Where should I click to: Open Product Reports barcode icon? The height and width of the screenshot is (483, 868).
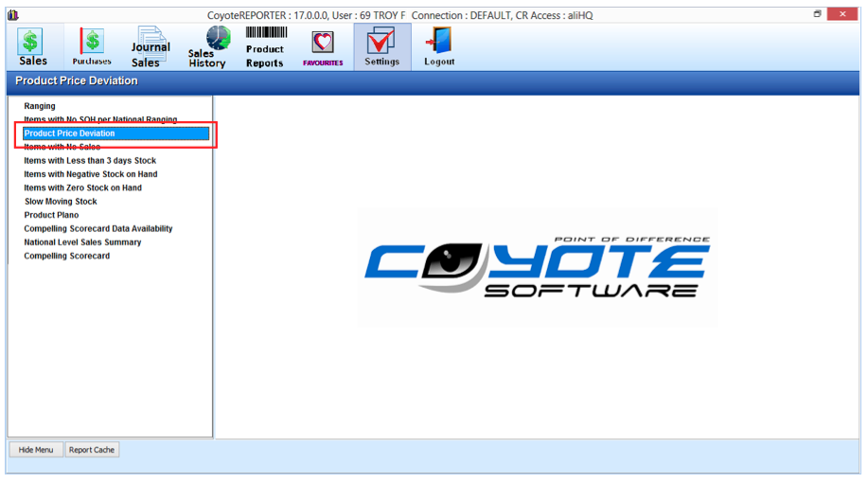pos(266,47)
